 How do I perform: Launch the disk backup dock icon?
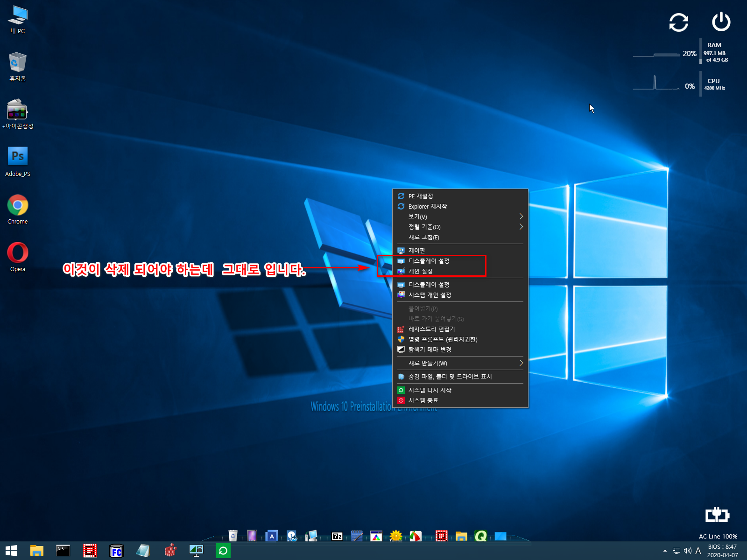coord(292,536)
